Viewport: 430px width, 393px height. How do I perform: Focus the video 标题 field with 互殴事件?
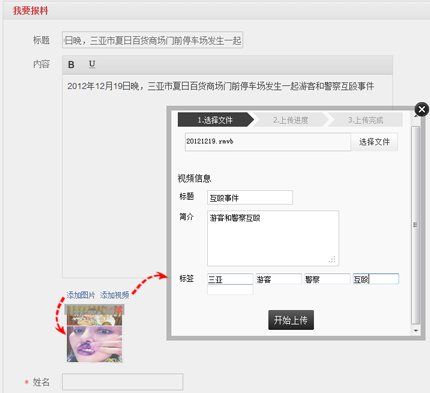[250, 198]
